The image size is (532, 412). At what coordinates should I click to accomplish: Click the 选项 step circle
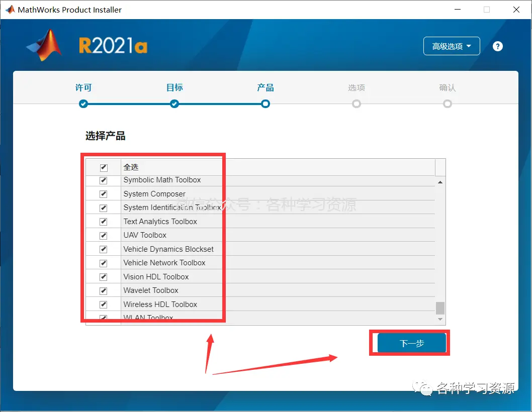click(x=356, y=104)
